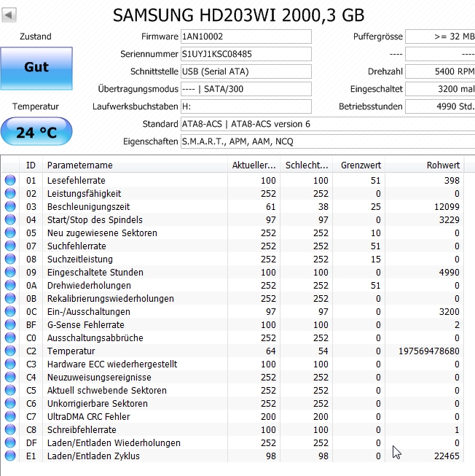
Task: Click raw value 22465 in Laden/Entladen Zyklus row
Action: pos(447,456)
